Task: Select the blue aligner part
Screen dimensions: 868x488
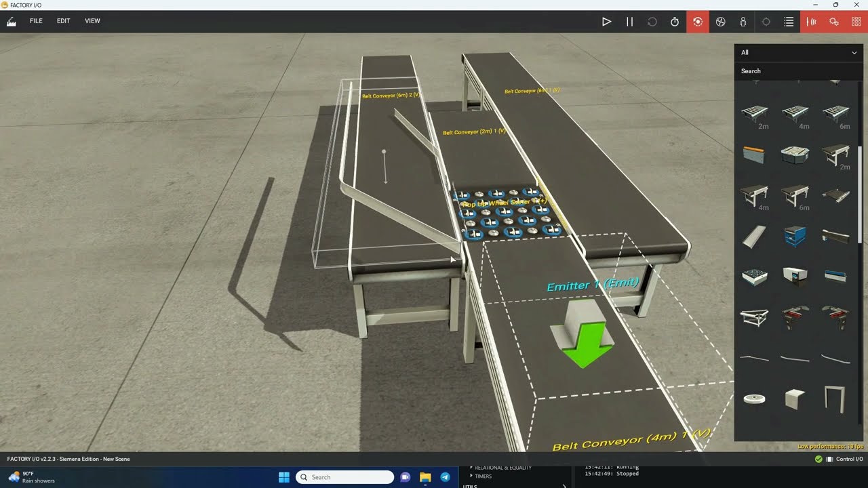Action: [x=836, y=277]
